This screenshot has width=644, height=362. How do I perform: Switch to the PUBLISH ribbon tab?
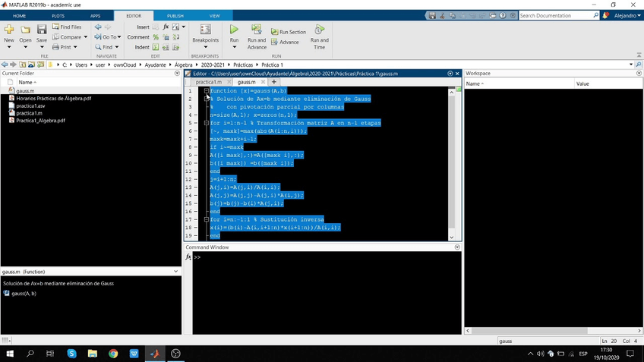[175, 15]
